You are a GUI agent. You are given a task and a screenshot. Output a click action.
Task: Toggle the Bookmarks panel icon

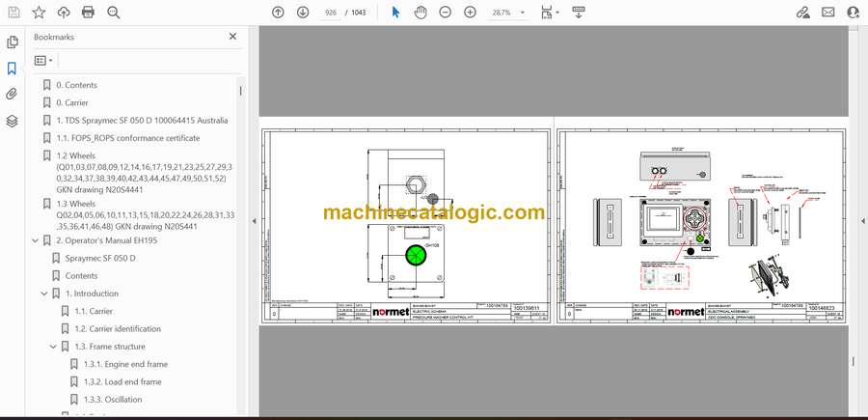pyautogui.click(x=13, y=69)
